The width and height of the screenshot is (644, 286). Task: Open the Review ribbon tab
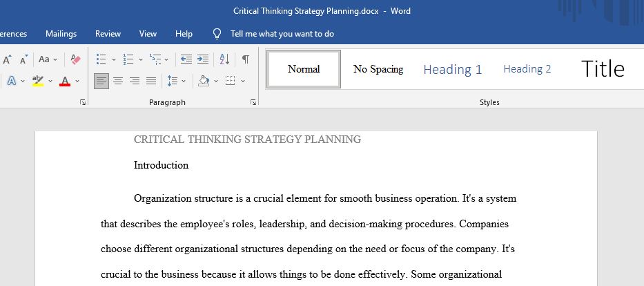point(108,34)
